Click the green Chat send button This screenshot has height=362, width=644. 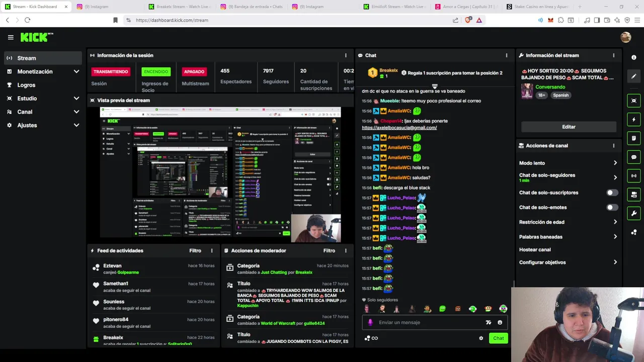(498, 338)
